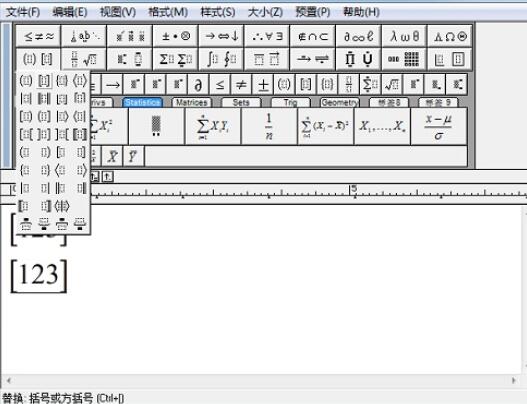Insert ≠ symbol from the small bar
527x404 pixels.
tap(241, 84)
